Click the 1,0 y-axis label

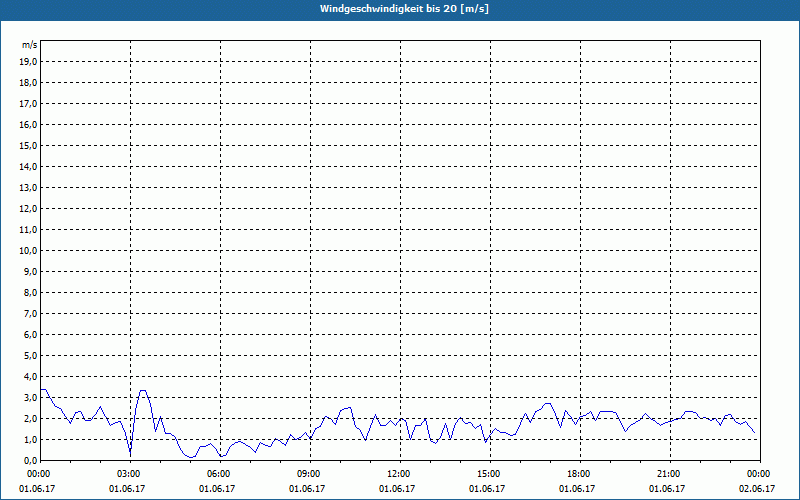31,439
